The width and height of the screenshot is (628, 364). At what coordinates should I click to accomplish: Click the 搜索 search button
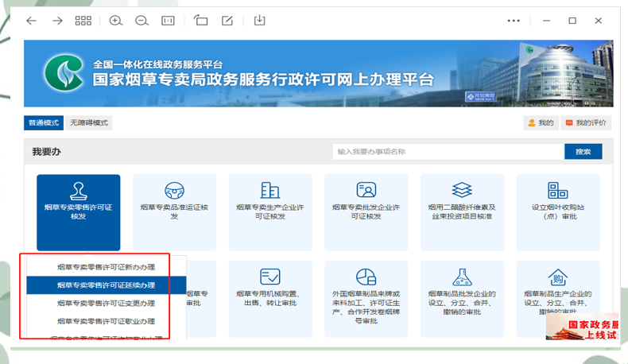tap(583, 152)
